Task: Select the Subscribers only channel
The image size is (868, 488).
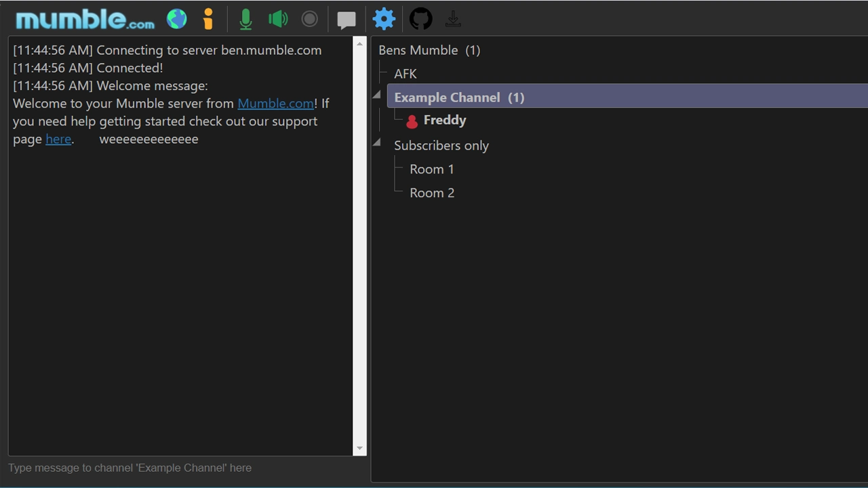Action: [x=441, y=146]
